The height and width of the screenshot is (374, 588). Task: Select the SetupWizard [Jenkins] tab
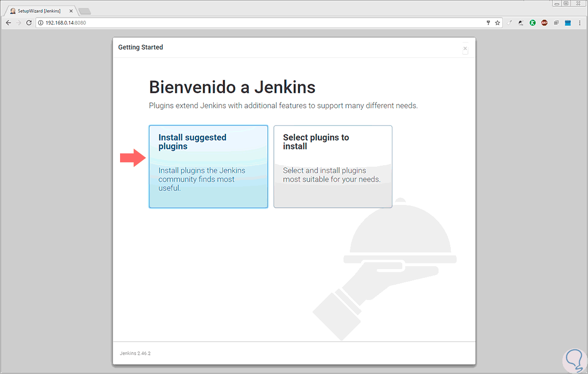coord(41,10)
